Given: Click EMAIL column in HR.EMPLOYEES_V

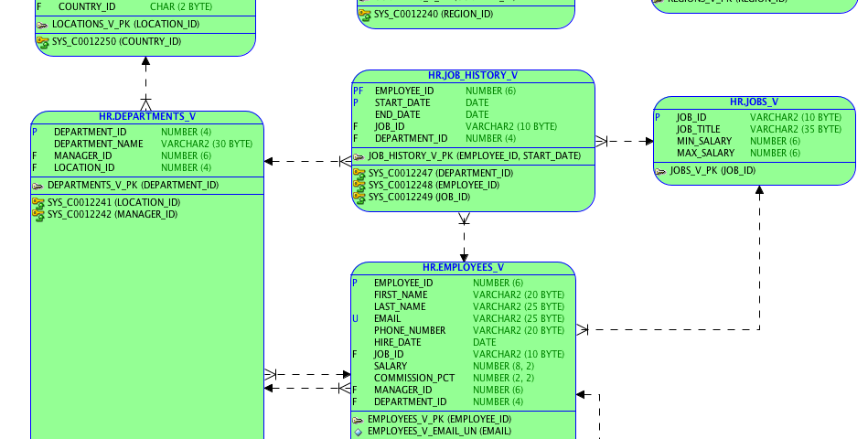Looking at the screenshot, I should coord(388,319).
